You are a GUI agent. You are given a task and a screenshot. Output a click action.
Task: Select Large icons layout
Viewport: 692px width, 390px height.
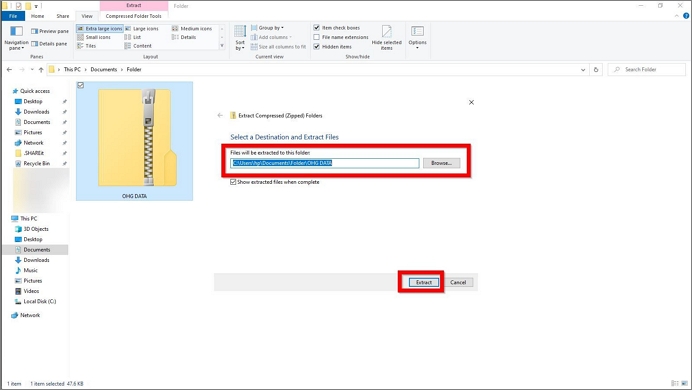(x=142, y=29)
